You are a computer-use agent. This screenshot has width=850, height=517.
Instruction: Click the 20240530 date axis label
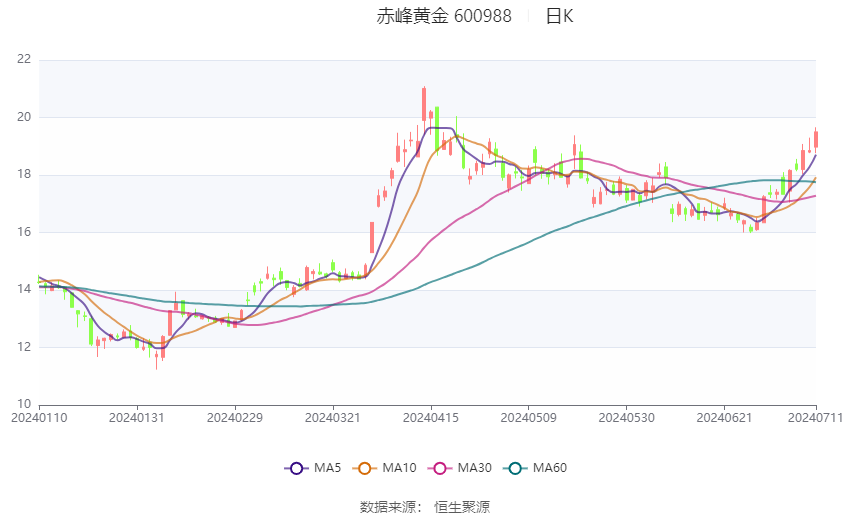coord(627,418)
